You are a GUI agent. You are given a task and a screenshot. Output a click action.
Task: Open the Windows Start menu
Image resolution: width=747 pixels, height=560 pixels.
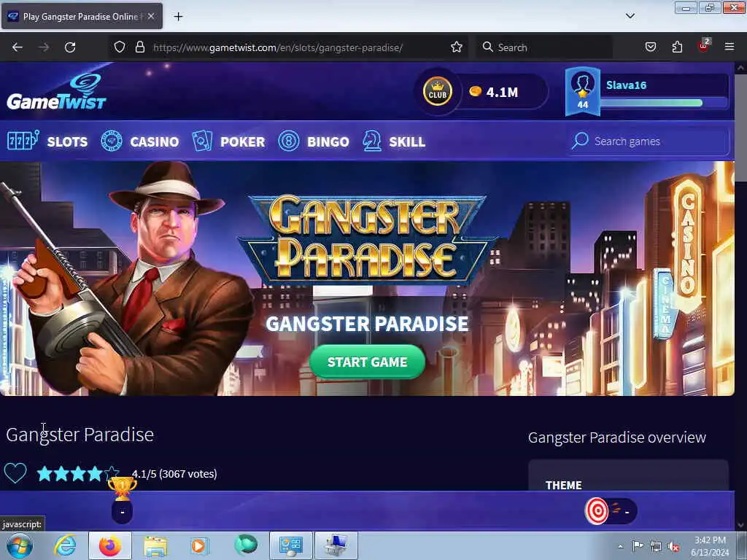coord(20,545)
